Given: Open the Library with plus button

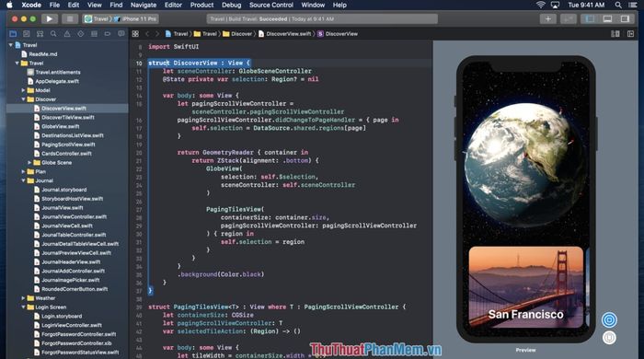Looking at the screenshot, I should (x=548, y=19).
